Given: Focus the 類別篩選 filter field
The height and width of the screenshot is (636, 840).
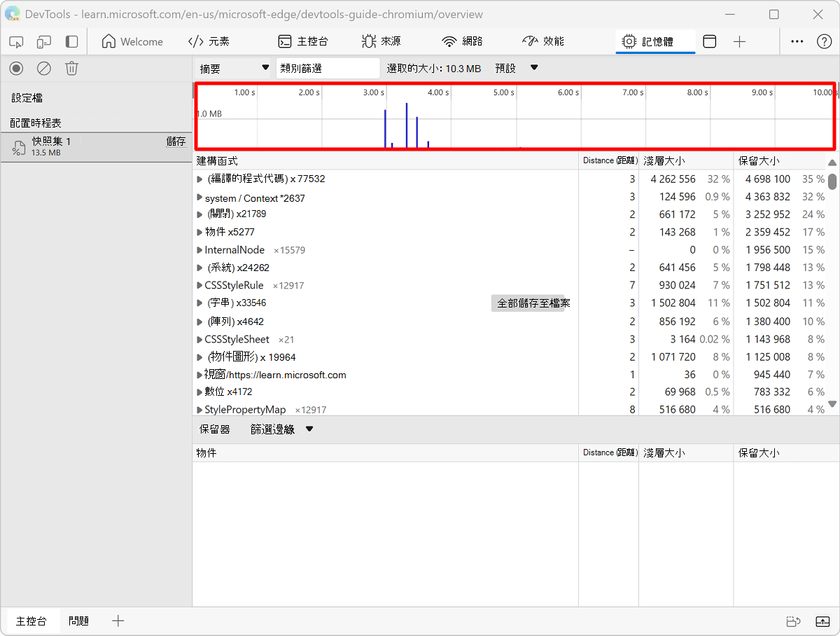Looking at the screenshot, I should tap(328, 68).
